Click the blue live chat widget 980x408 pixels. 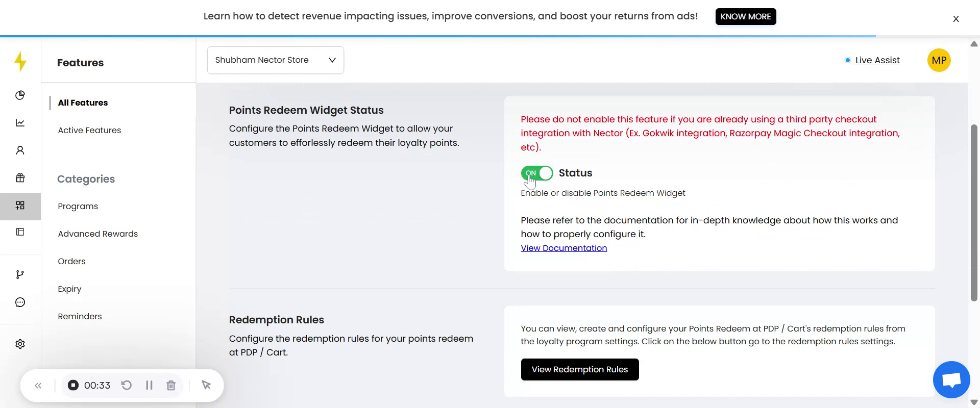(x=951, y=380)
